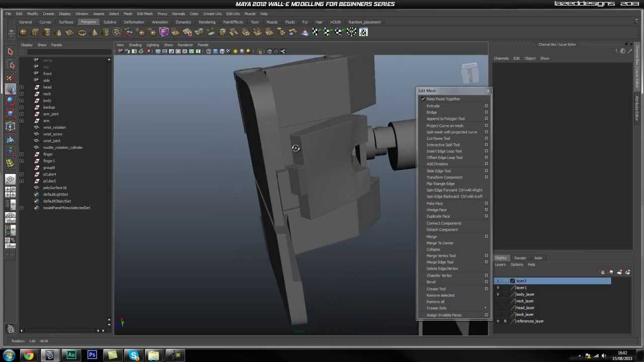Viewport: 644px width, 362px height.
Task: Open the Edit Mesh menu in menu bar
Action: (x=144, y=14)
